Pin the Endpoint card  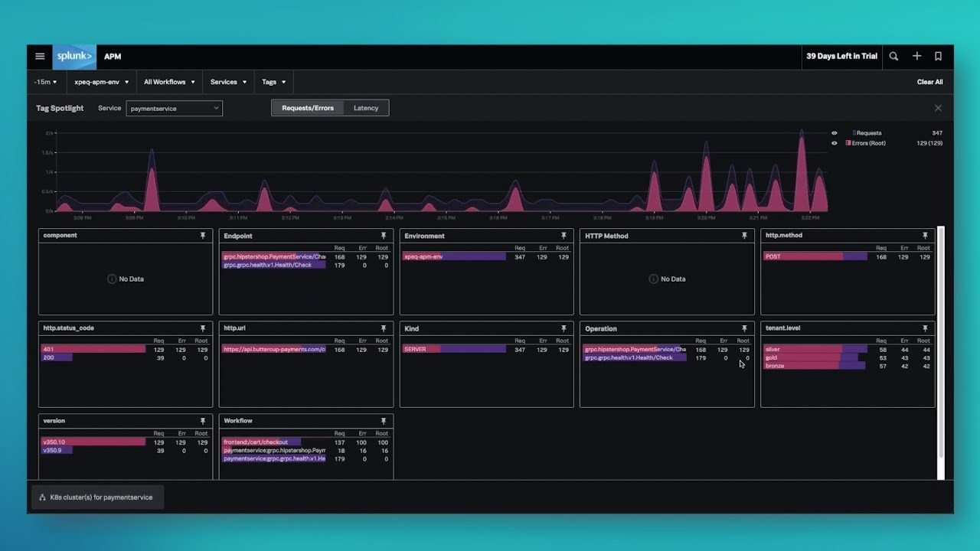[384, 236]
